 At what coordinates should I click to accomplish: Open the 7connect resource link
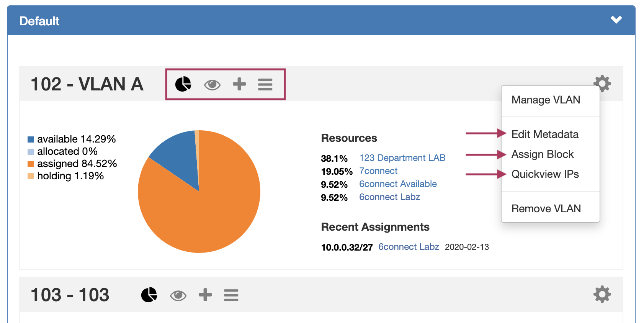(x=378, y=171)
